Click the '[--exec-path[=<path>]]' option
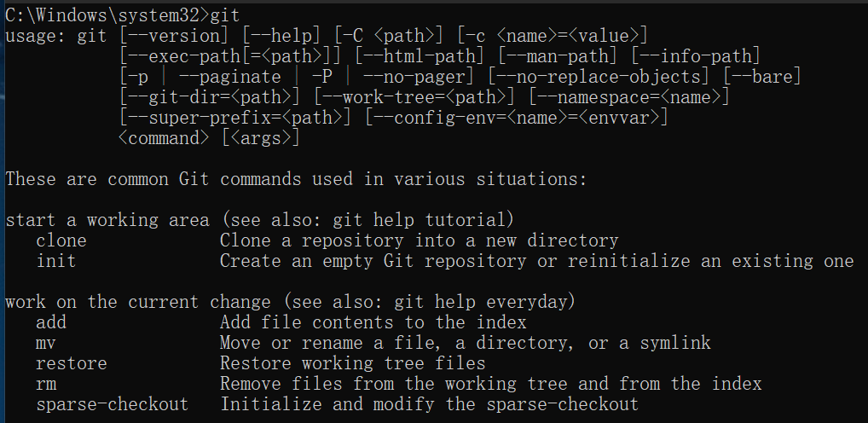The width and height of the screenshot is (868, 423). tap(230, 56)
